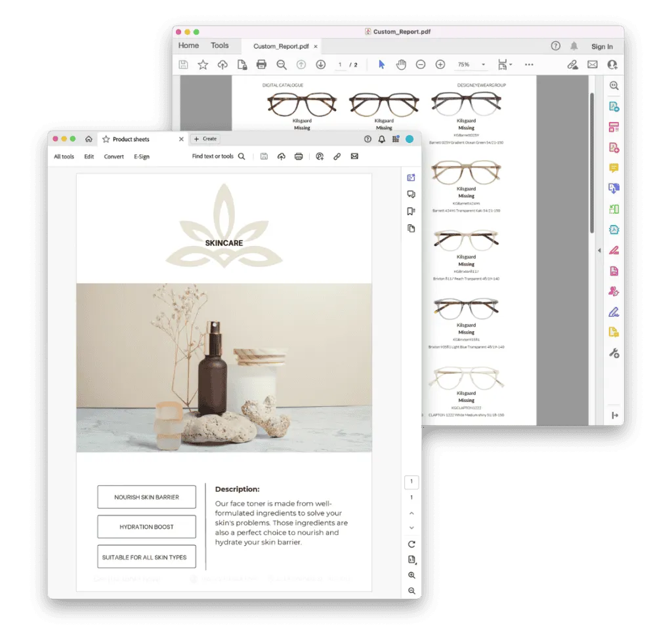Switch to the Tools tab in Custom_Report window
The width and height of the screenshot is (672, 631).
pyautogui.click(x=219, y=45)
